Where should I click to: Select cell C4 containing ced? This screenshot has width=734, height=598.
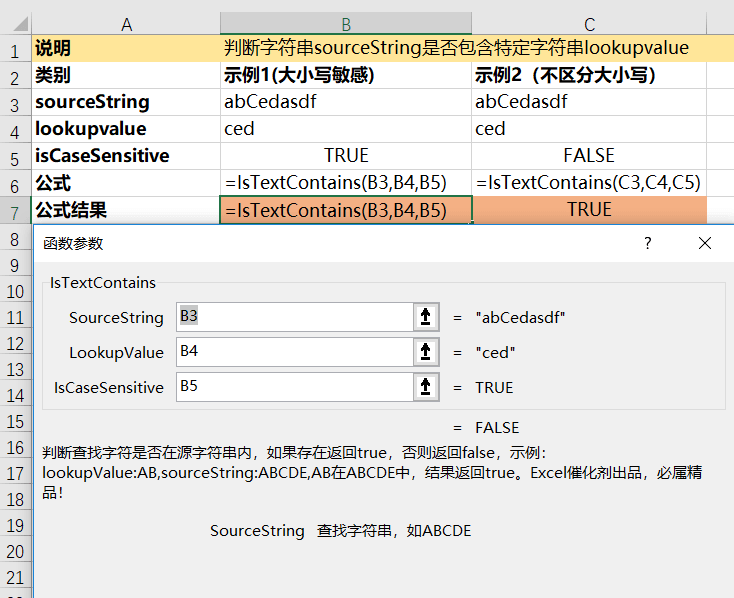point(589,129)
